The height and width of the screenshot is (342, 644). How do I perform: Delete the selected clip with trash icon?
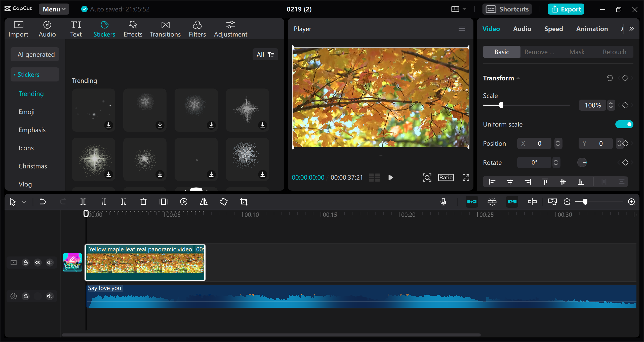tap(143, 201)
